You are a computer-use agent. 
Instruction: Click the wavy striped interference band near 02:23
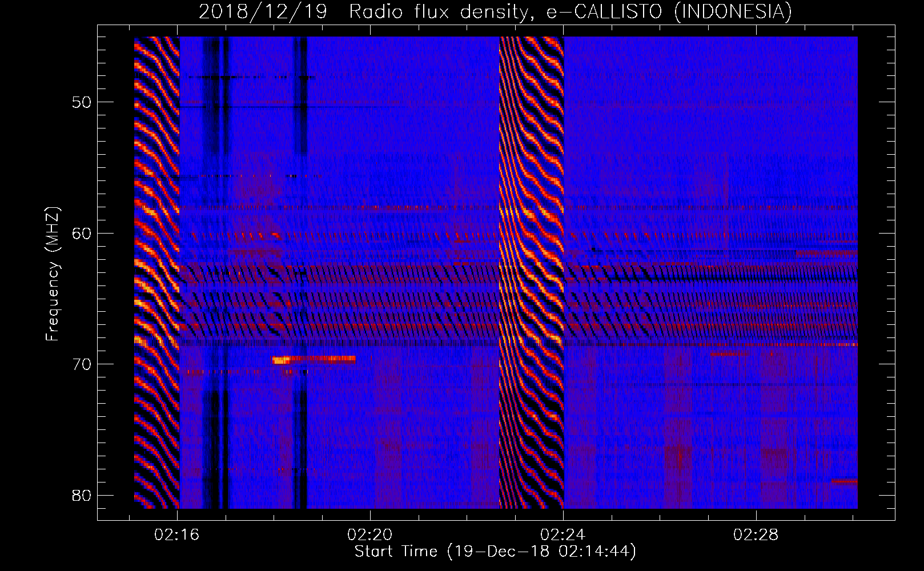tap(531, 273)
